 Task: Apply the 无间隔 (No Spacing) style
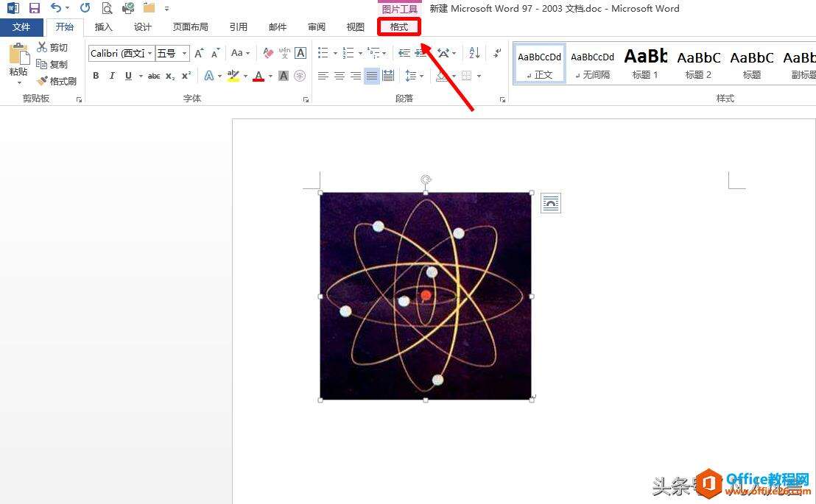pos(592,64)
